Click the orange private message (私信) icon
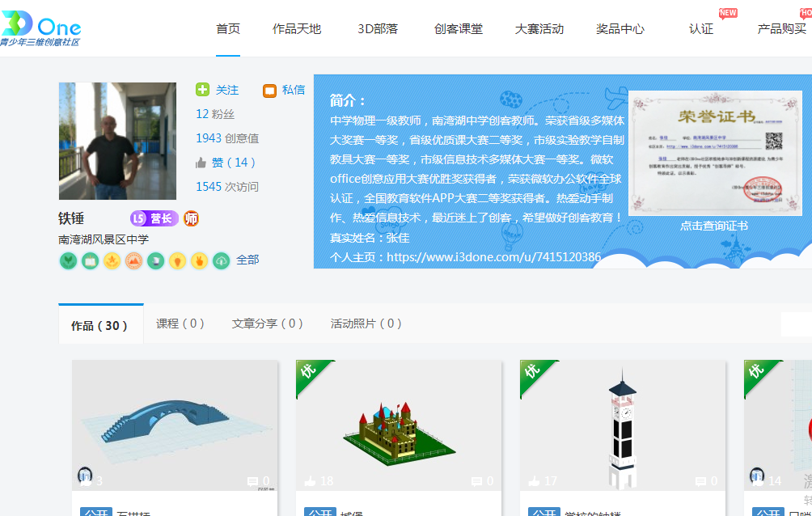Screen dimensions: 812x516 pyautogui.click(x=269, y=91)
